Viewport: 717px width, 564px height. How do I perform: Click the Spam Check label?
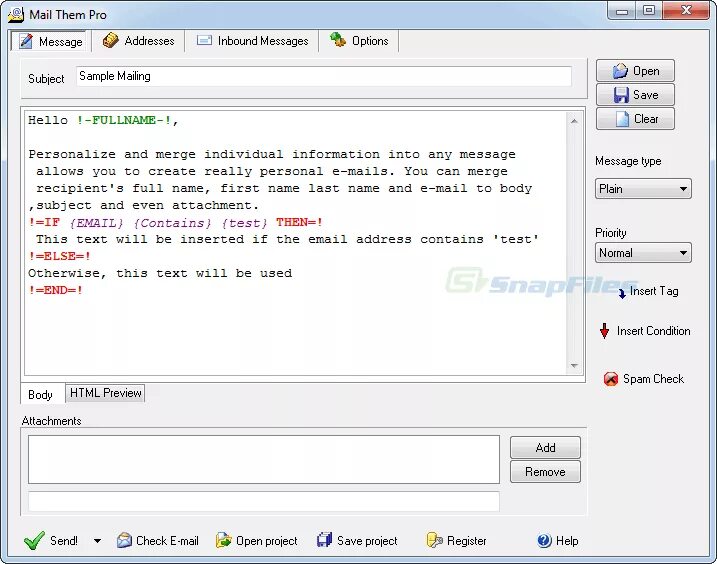(x=653, y=379)
